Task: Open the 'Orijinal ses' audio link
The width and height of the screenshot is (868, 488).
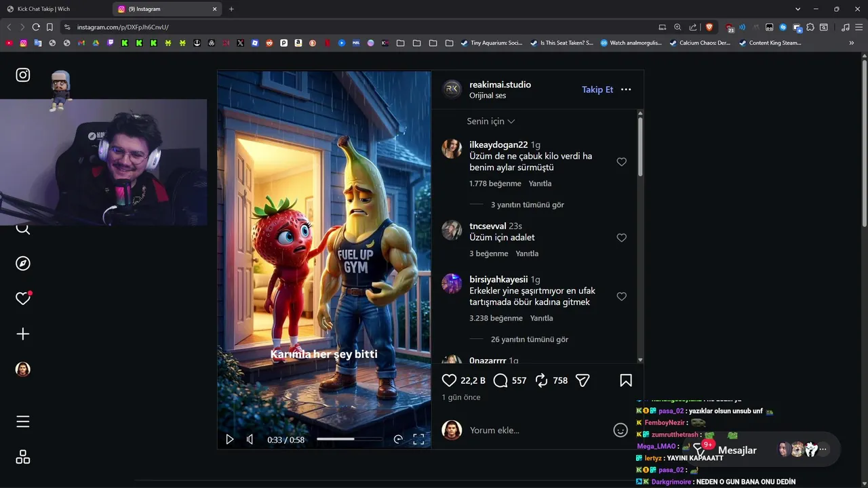Action: click(488, 96)
